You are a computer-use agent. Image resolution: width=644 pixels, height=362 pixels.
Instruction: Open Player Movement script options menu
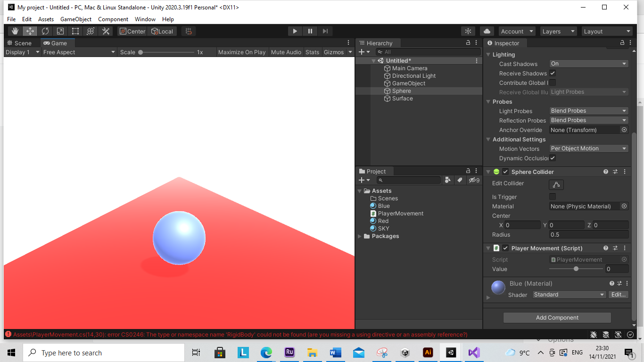(x=625, y=248)
